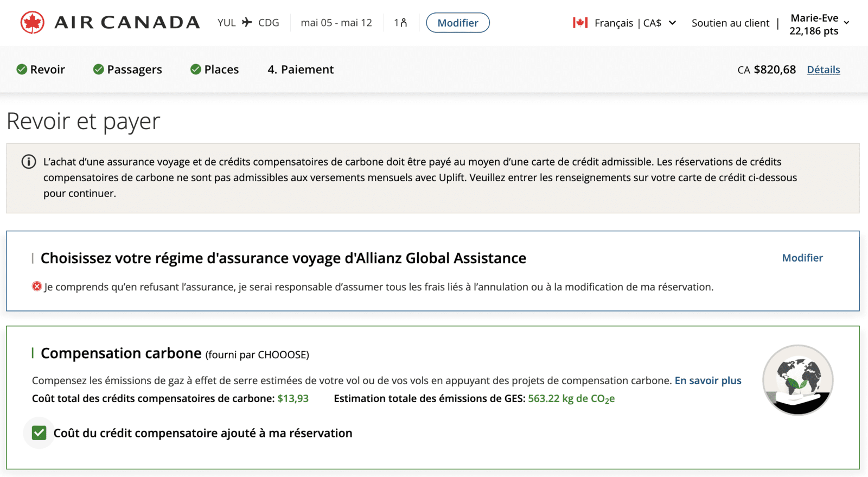Click the 563.22 kg de CO2e value
This screenshot has height=477, width=868.
571,398
